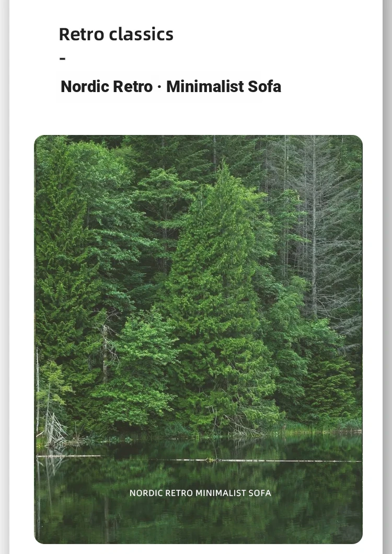Click the dark water reflection below the caption
The height and width of the screenshot is (554, 392).
coord(199,519)
